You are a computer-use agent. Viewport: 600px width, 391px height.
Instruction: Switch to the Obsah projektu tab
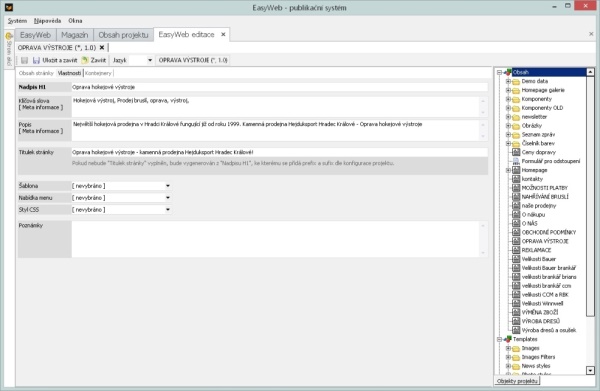click(123, 35)
